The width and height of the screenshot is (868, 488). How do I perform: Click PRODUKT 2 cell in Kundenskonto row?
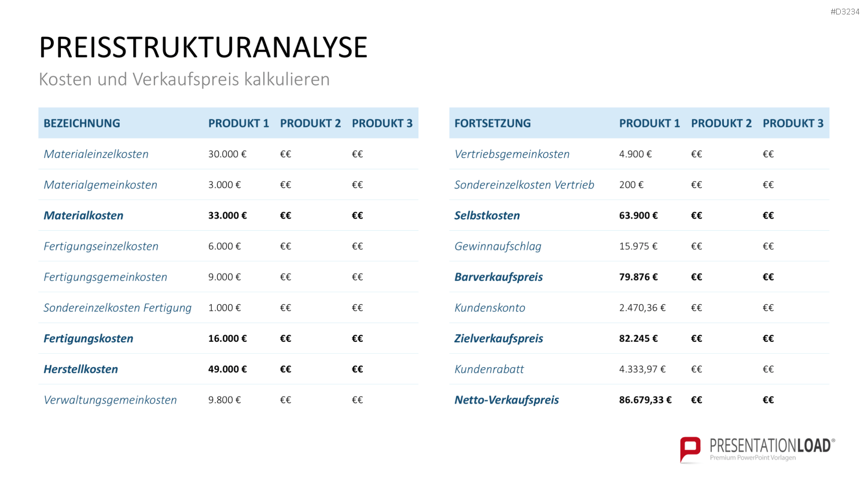(696, 308)
